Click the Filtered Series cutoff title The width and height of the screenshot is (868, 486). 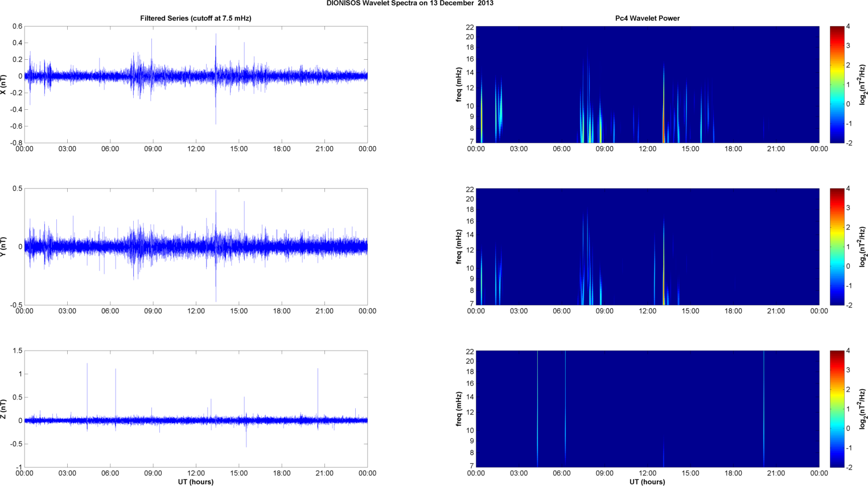(x=195, y=18)
